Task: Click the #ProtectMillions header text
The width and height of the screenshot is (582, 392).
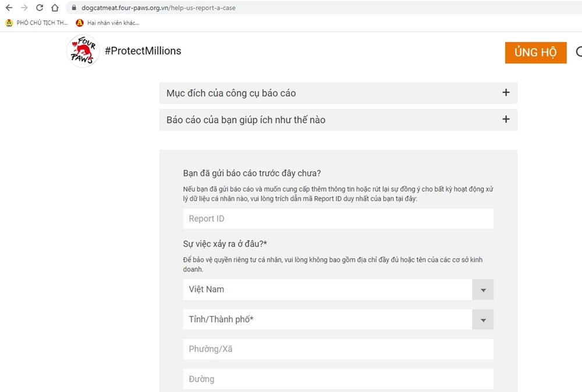Action: 143,51
